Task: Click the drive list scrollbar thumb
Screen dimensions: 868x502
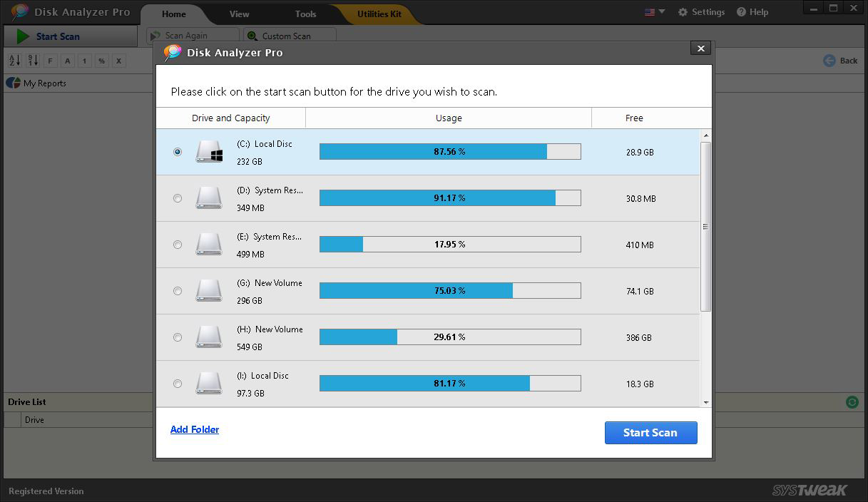Action: pyautogui.click(x=706, y=227)
